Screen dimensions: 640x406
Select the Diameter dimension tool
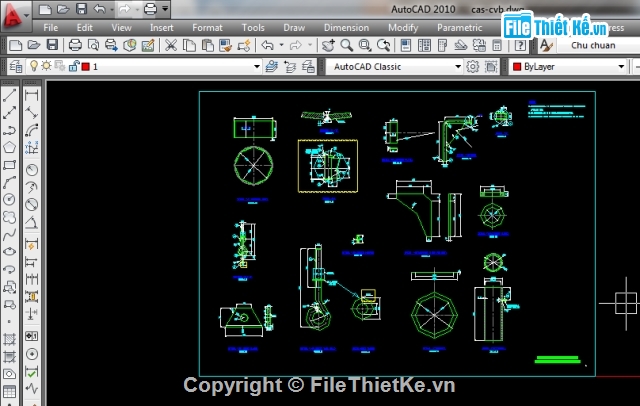(31, 204)
